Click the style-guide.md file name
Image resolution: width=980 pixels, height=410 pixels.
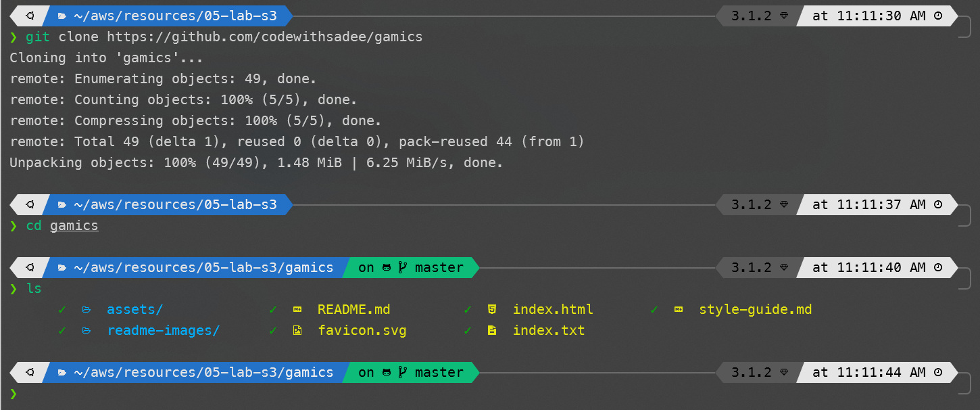coord(756,310)
